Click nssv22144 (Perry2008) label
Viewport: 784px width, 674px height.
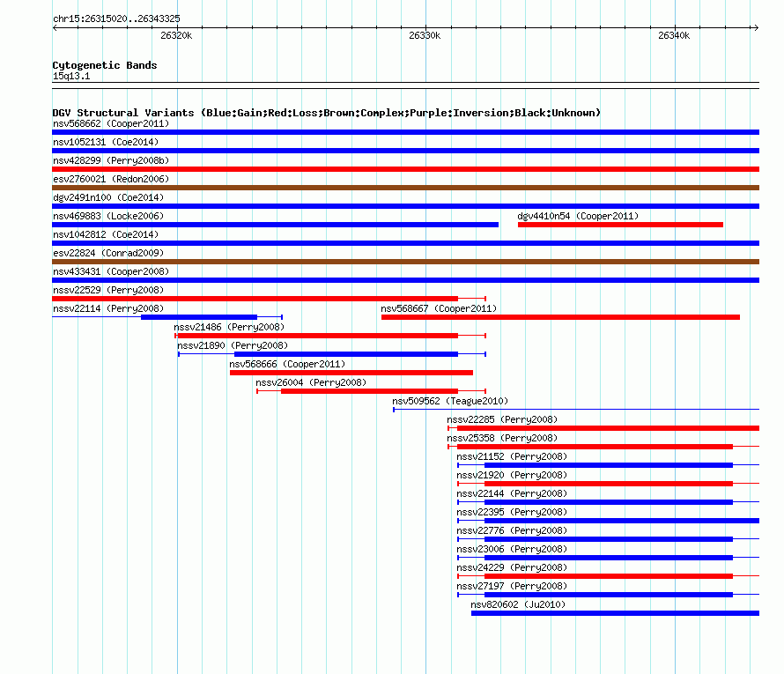pyautogui.click(x=512, y=493)
